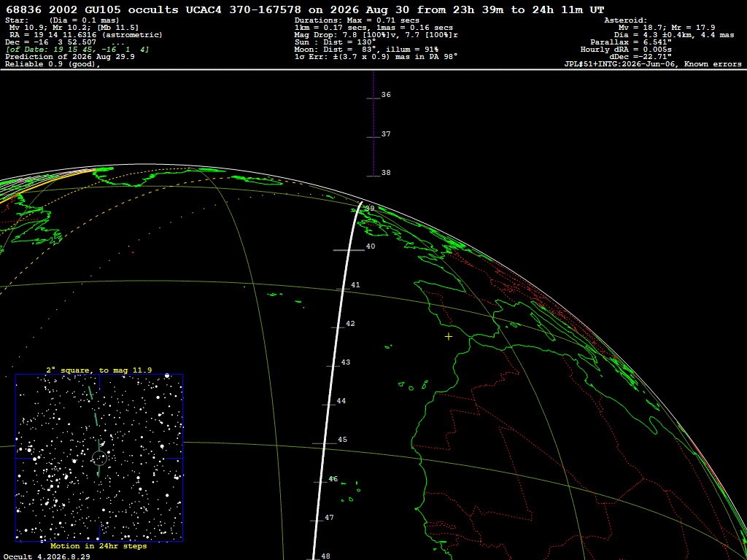Select the 48 minute marker at the path end
This screenshot has width=747, height=560.
tap(325, 556)
